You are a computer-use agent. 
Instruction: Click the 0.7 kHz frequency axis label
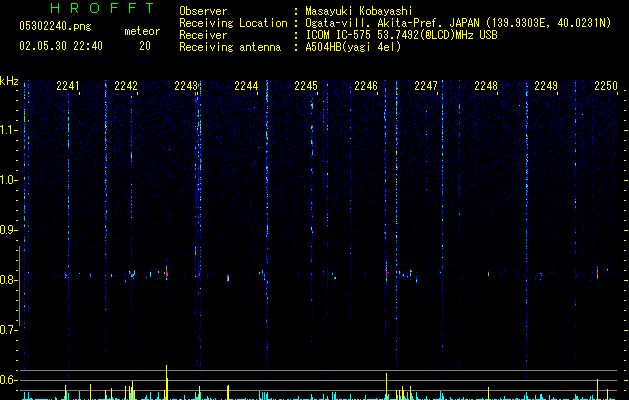[x=8, y=330]
